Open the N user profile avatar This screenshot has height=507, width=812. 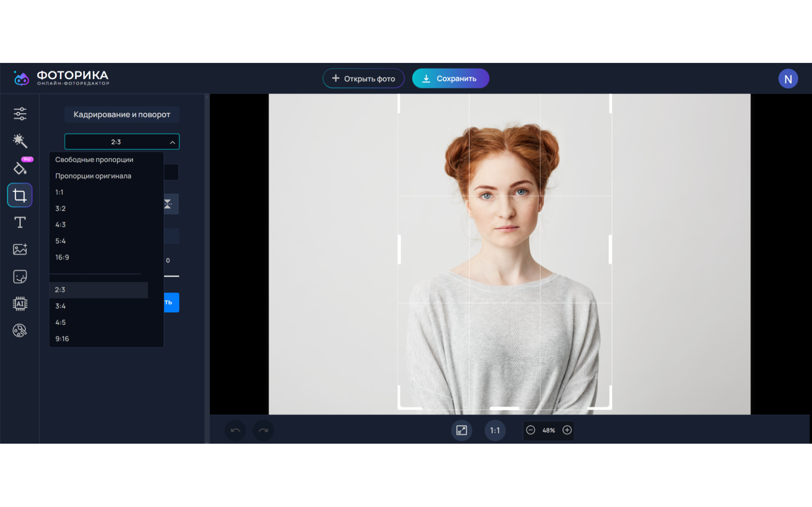coord(788,79)
